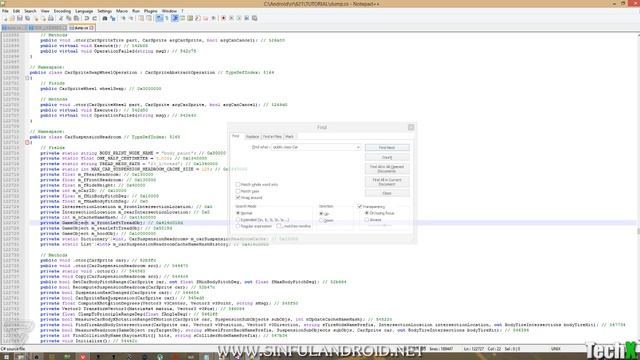The height and width of the screenshot is (360, 640).
Task: Open the Search menu
Action: [30, 11]
